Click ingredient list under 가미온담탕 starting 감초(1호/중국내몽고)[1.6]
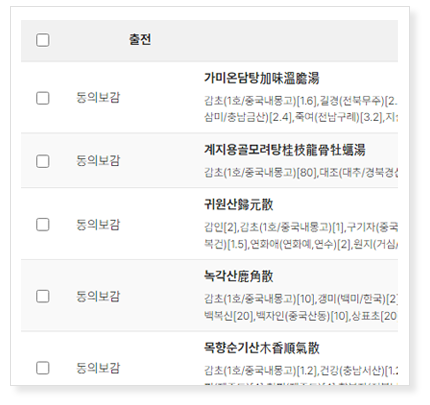 (301, 109)
